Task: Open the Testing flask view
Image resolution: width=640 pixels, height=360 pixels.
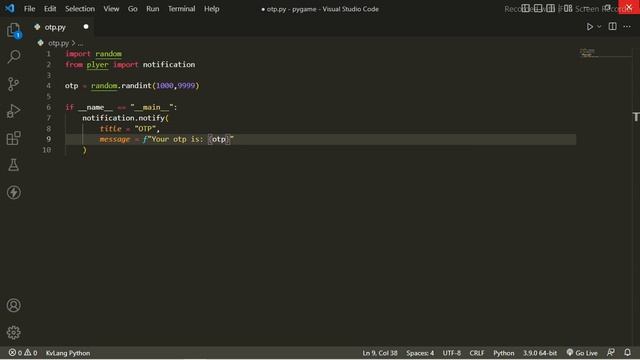Action: [13, 165]
